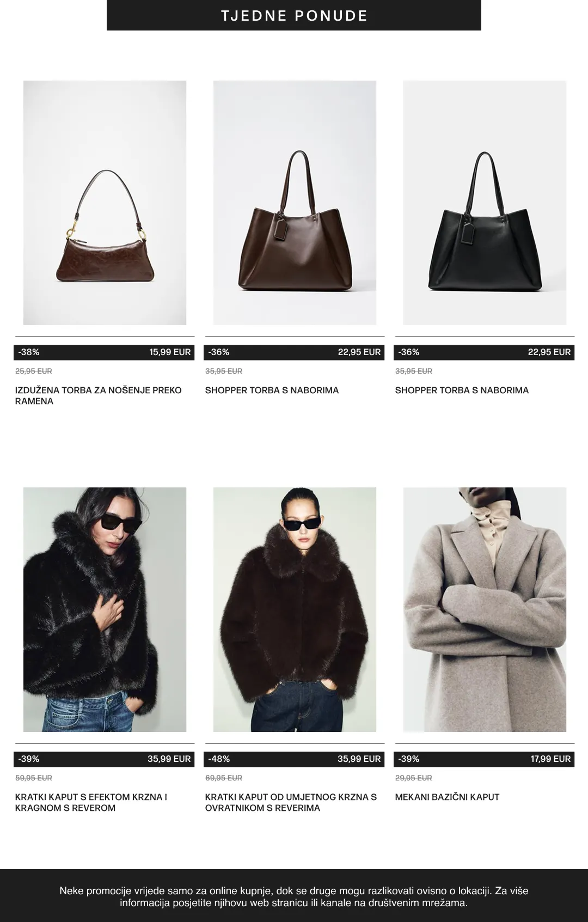The image size is (588, 922).
Task: Open Kratki kaput od umjetnog krzna link
Action: click(291, 802)
